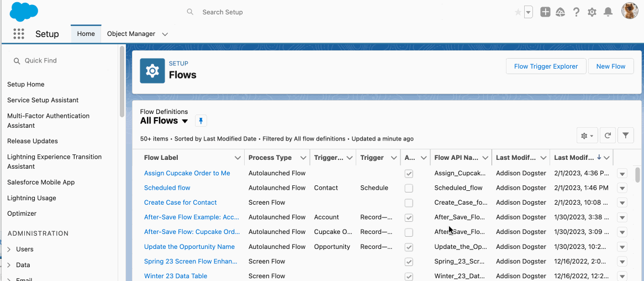Open Create Case for Contact flow
Screen dimensions: 644x281
pyautogui.click(x=180, y=202)
